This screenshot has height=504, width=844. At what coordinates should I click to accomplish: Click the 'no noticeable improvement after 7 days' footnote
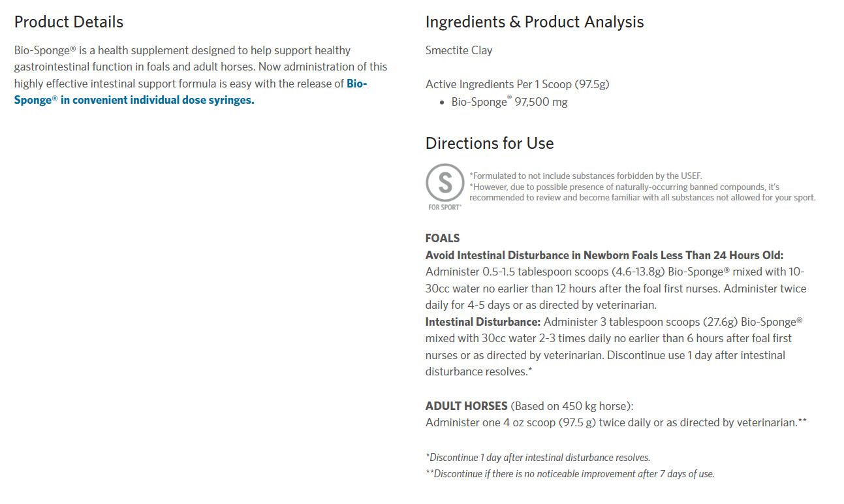click(570, 474)
